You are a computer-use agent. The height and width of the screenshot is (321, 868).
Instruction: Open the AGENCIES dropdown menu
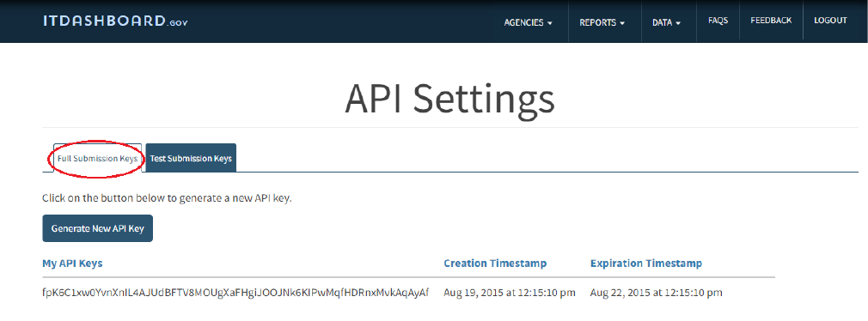[529, 22]
